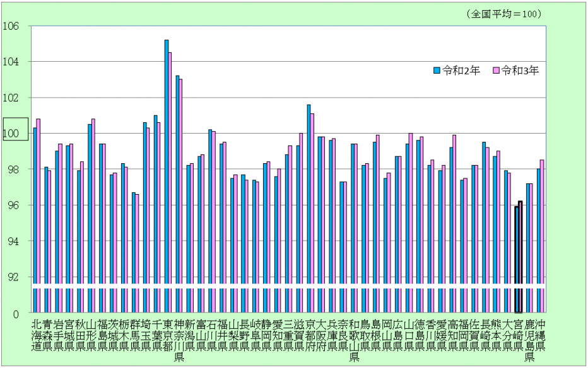Select the 徳島県 axis label
Image resolution: width=588 pixels, height=368 pixels.
[420, 335]
